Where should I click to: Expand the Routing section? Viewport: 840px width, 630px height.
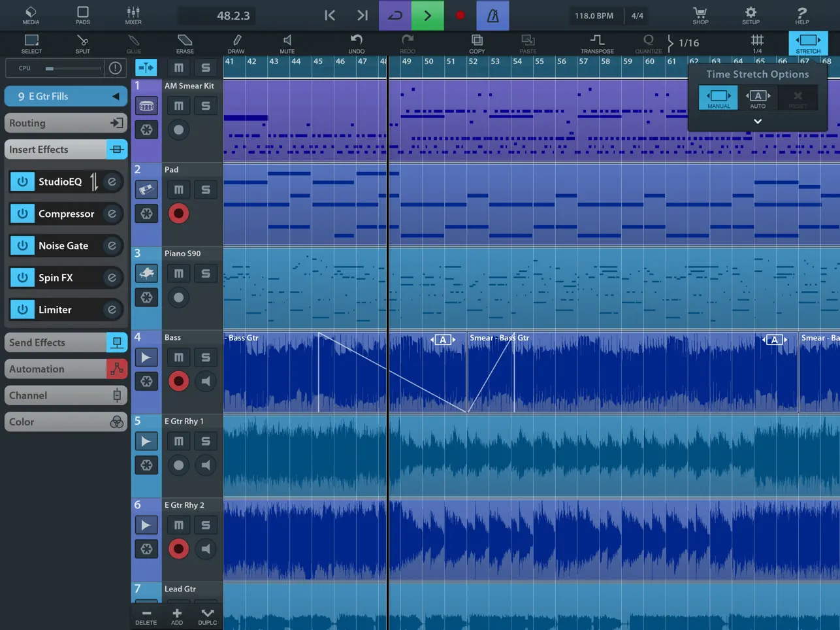pos(65,123)
